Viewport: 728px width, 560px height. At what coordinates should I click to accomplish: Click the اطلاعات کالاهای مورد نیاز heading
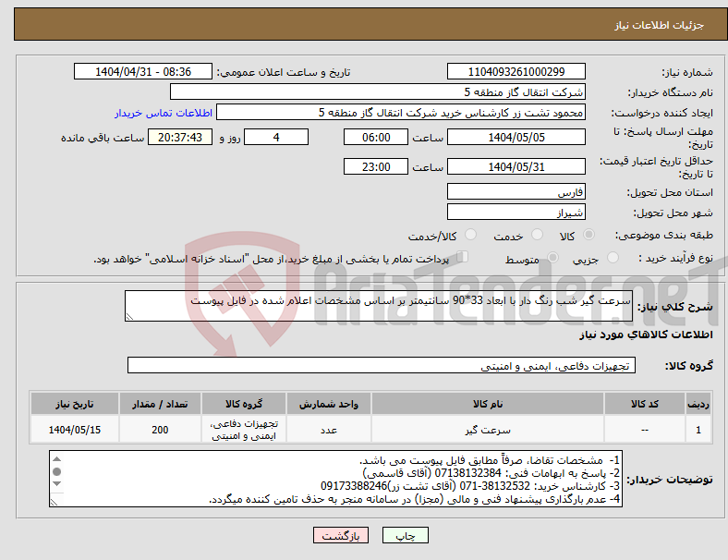(646, 335)
